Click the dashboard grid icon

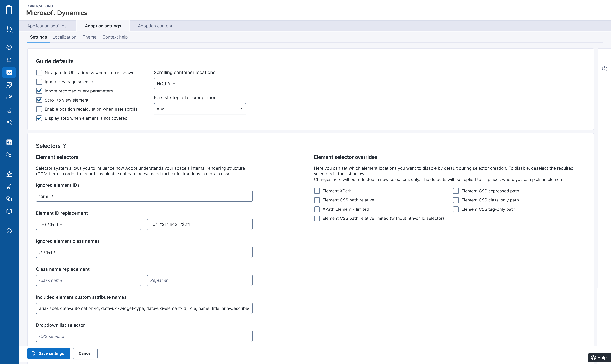[9, 142]
